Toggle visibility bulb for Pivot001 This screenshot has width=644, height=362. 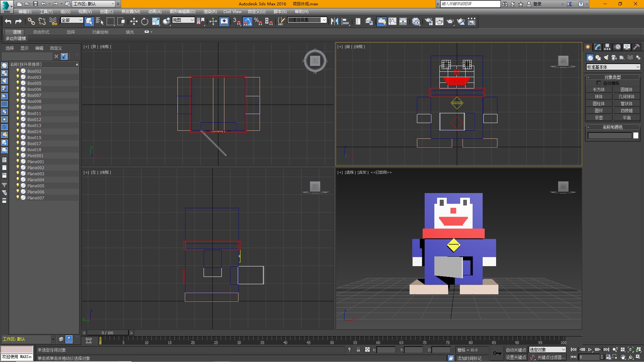[18, 156]
